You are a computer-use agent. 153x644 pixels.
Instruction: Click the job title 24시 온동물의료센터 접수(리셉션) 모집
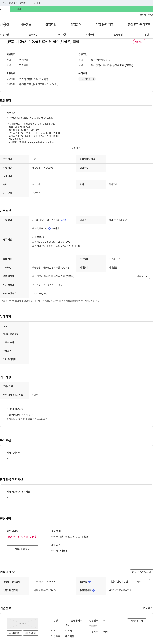(x=43, y=42)
